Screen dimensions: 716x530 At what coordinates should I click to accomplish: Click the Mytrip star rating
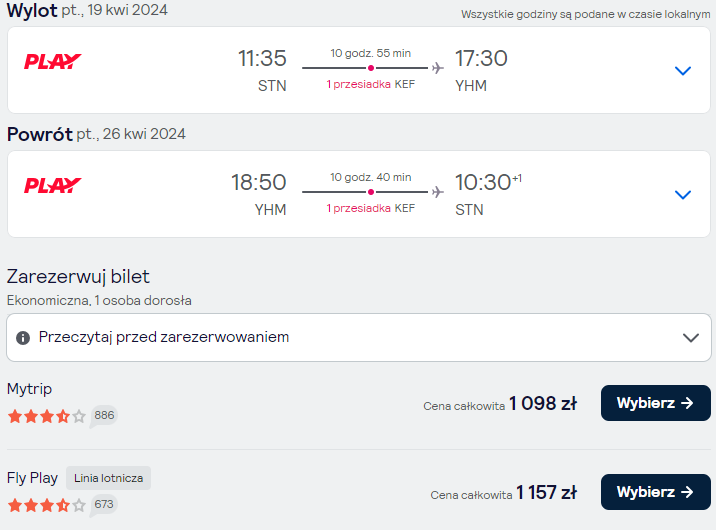click(47, 416)
